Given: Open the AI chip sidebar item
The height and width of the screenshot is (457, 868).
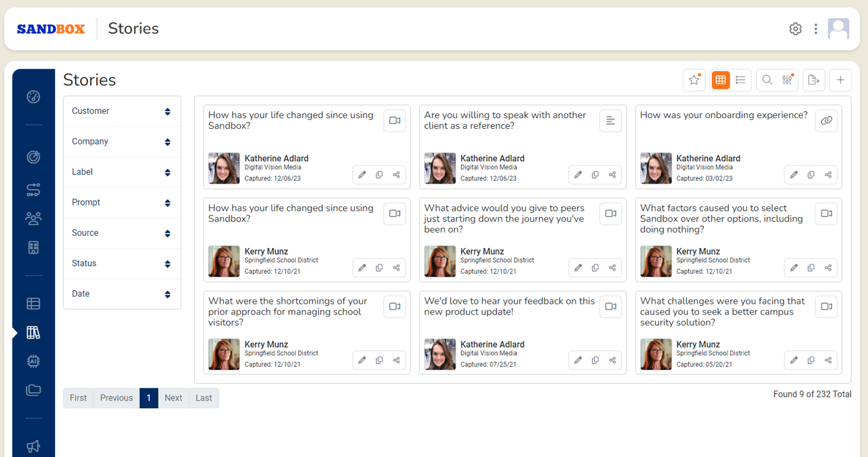Looking at the screenshot, I should tap(33, 361).
